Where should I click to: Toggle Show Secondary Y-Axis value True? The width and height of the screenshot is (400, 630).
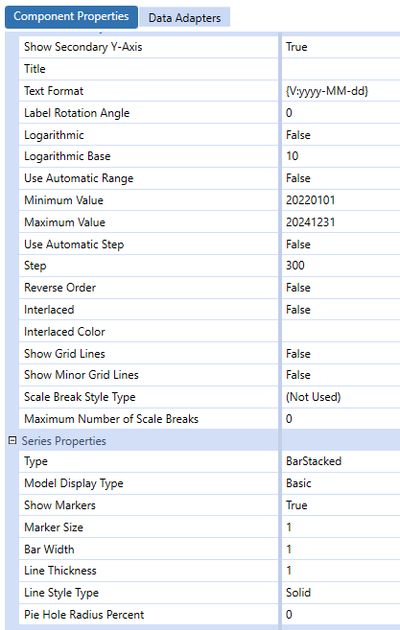tap(341, 47)
